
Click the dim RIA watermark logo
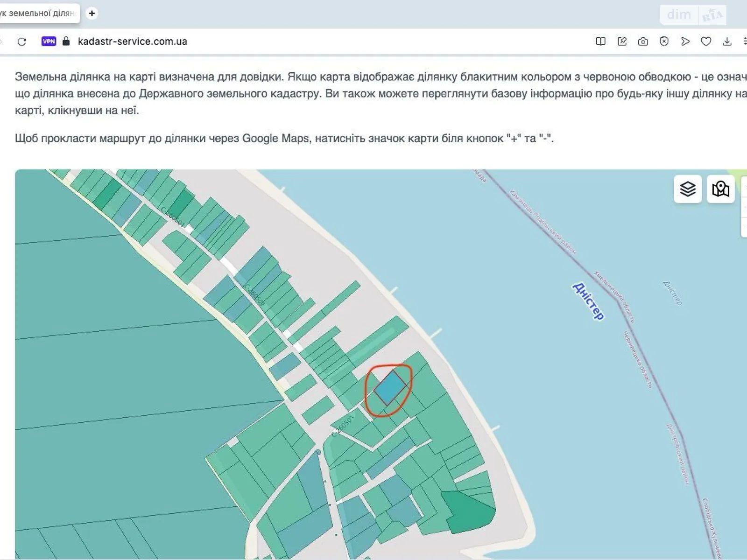(x=693, y=15)
